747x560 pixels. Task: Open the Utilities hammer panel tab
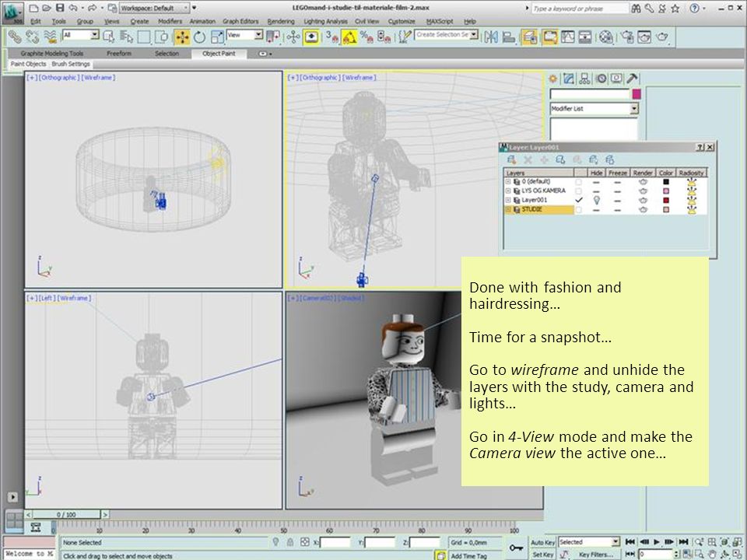pos(632,79)
